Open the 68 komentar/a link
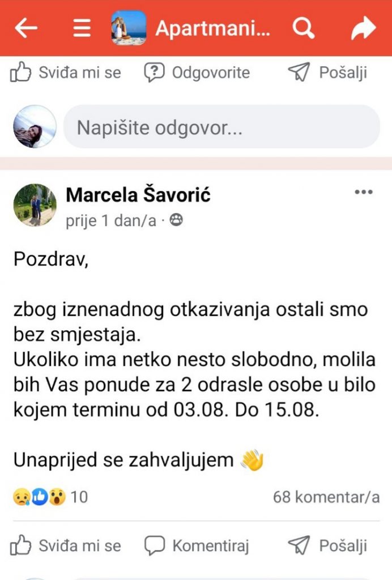The width and height of the screenshot is (392, 580). [x=326, y=497]
